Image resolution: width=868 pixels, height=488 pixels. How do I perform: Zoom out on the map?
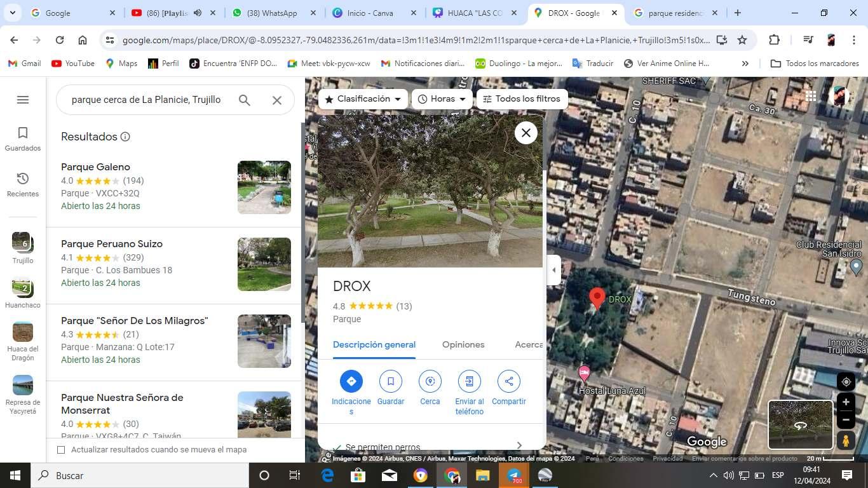[846, 420]
